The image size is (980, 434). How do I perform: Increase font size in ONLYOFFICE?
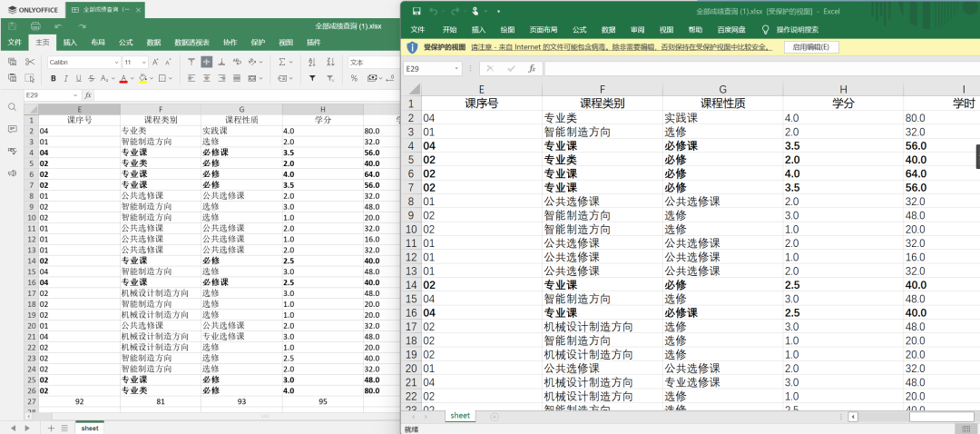tap(156, 62)
